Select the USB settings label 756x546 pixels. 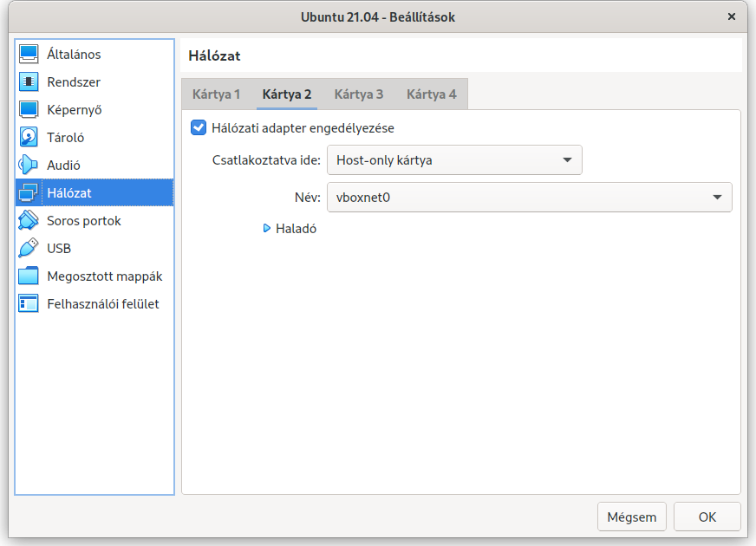(x=59, y=248)
